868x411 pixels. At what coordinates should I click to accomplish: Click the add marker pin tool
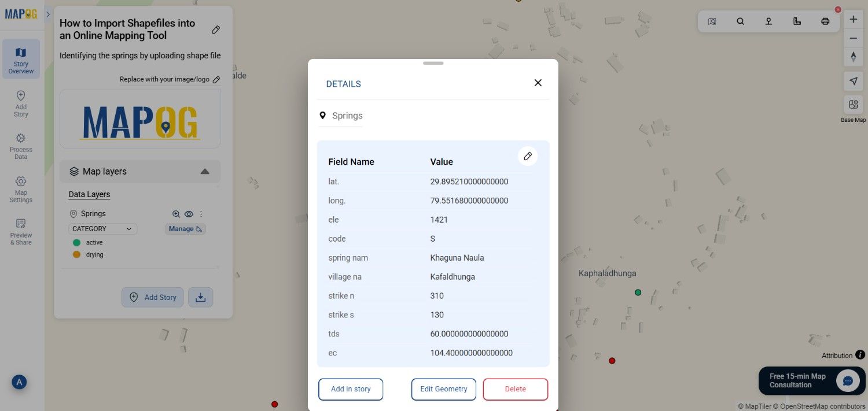point(768,21)
